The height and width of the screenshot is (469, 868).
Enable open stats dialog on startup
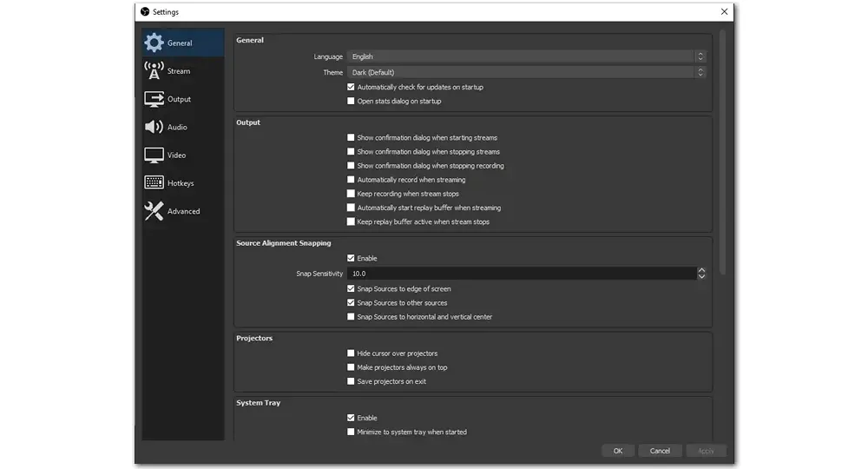coord(351,101)
